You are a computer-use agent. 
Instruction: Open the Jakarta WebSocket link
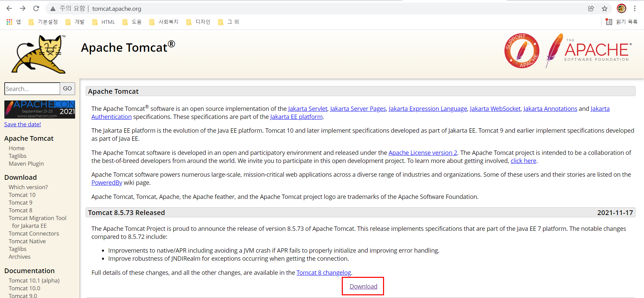495,109
